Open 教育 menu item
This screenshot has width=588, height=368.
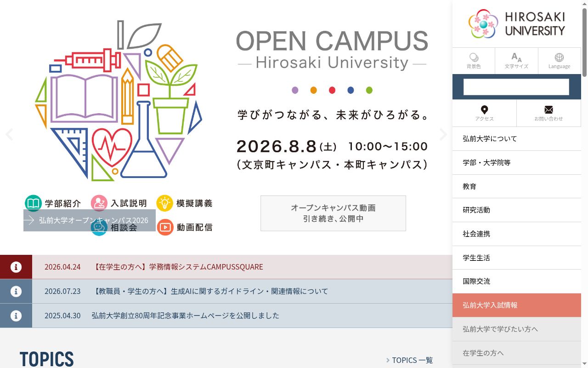coord(517,186)
